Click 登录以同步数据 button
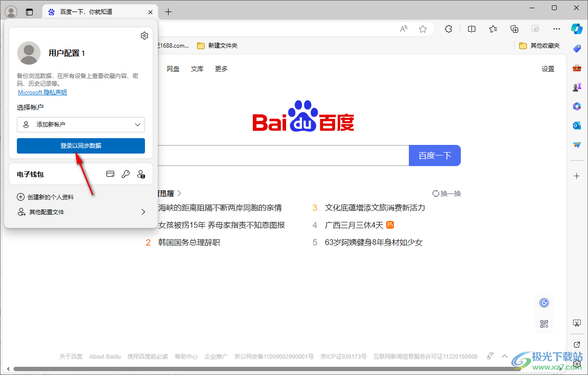 point(81,146)
